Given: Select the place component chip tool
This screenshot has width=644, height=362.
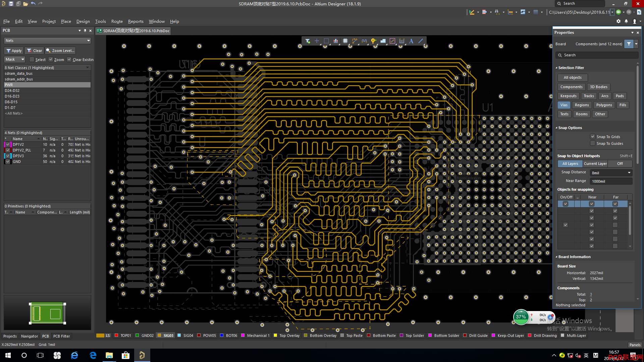Looking at the screenshot, I should click(345, 41).
